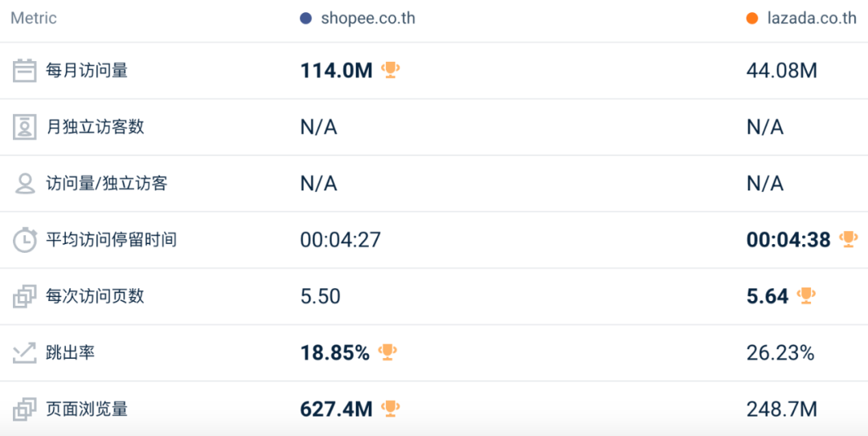Select the 页面浏览量 row label
Screen dimensions: 868x436
pos(87,410)
